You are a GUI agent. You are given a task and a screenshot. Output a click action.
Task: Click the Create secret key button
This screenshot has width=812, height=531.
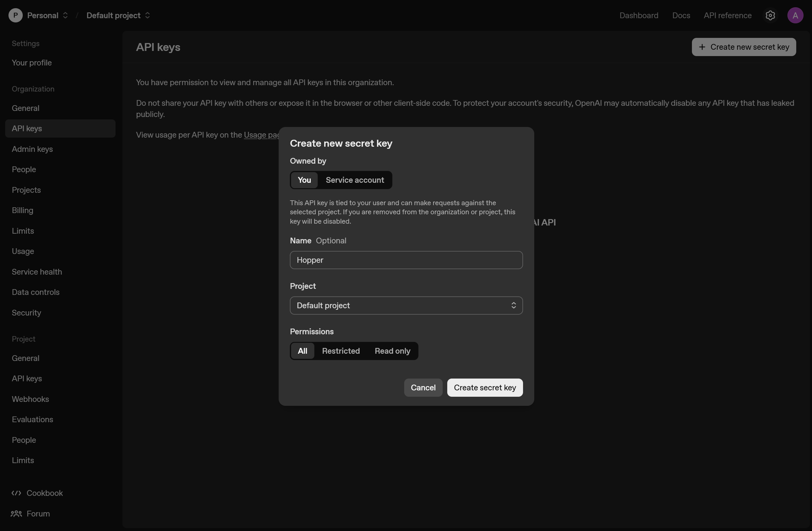click(x=485, y=387)
